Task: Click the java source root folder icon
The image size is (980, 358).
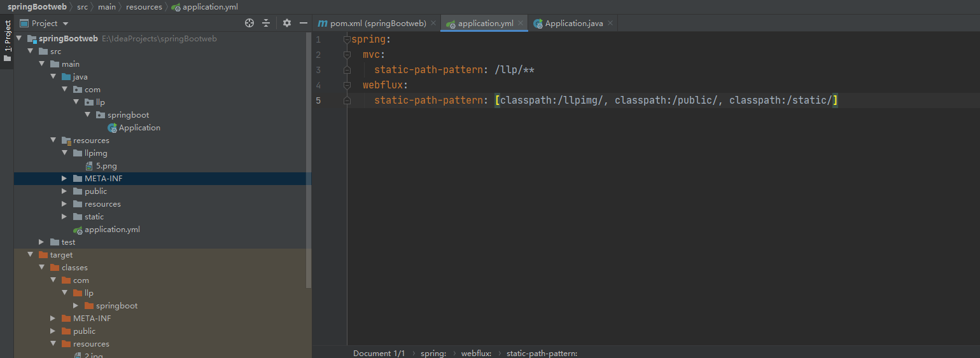Action: 66,77
